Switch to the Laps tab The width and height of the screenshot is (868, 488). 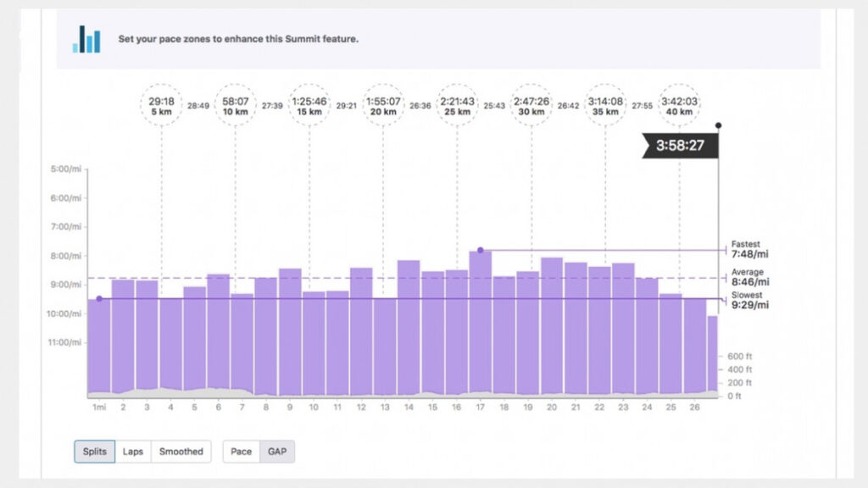click(134, 452)
